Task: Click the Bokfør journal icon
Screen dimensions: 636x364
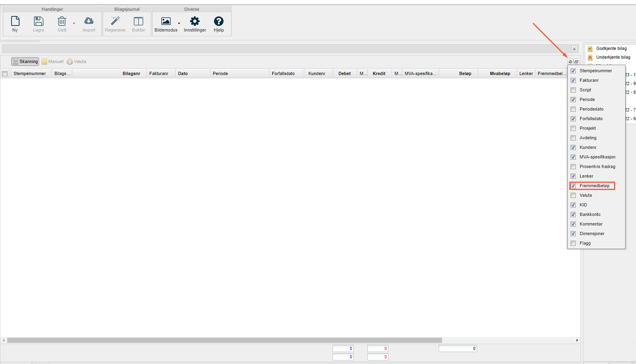Action: pyautogui.click(x=139, y=21)
